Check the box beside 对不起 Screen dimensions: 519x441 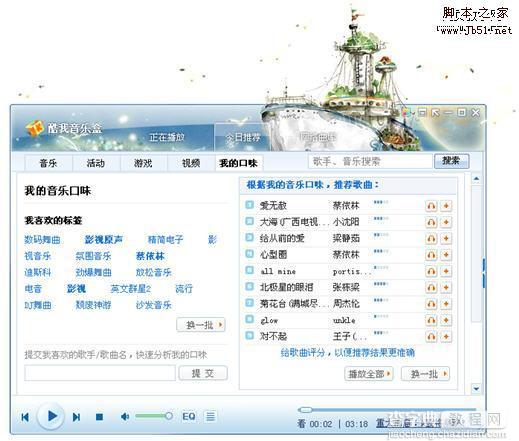249,335
